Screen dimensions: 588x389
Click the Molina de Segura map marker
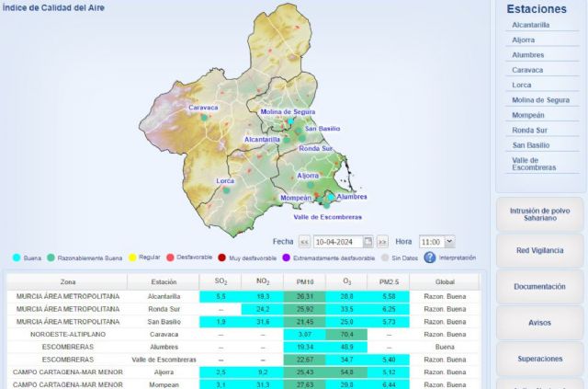click(x=290, y=120)
